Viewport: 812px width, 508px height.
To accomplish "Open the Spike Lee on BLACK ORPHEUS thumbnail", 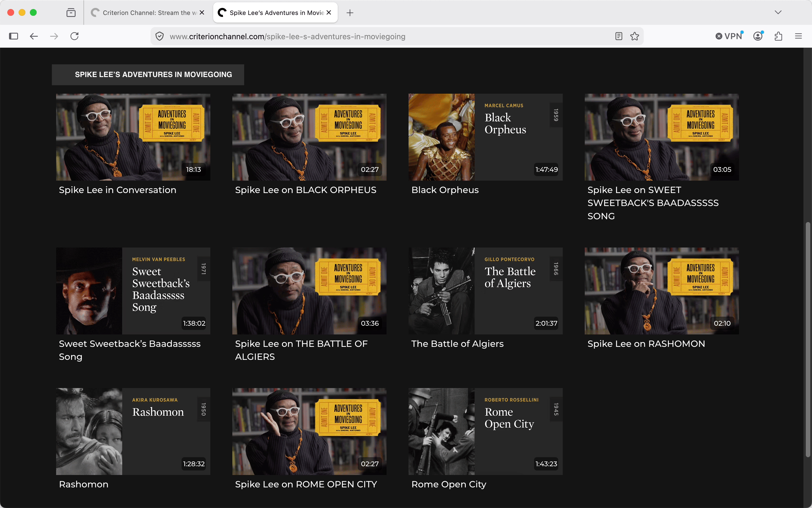I will (309, 137).
